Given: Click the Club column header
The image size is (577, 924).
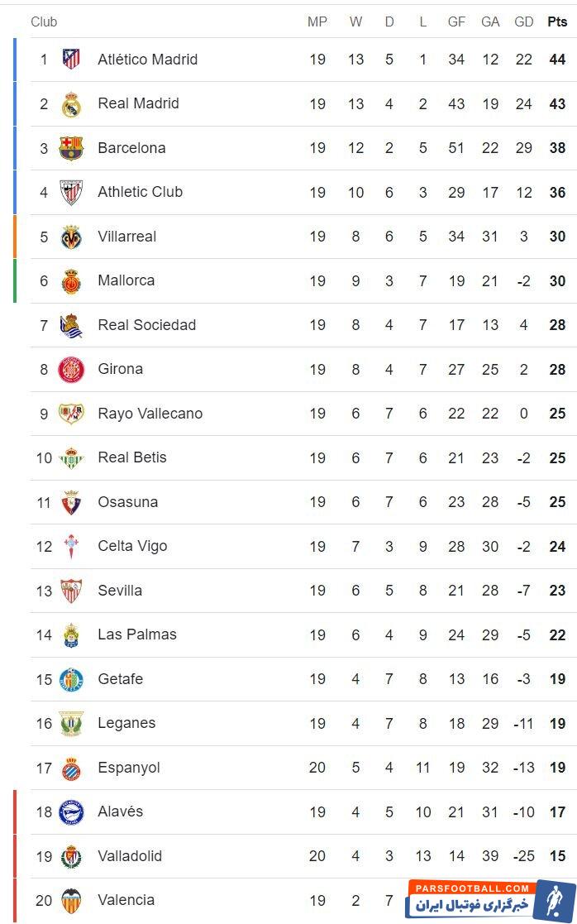Looking at the screenshot, I should 44,22.
